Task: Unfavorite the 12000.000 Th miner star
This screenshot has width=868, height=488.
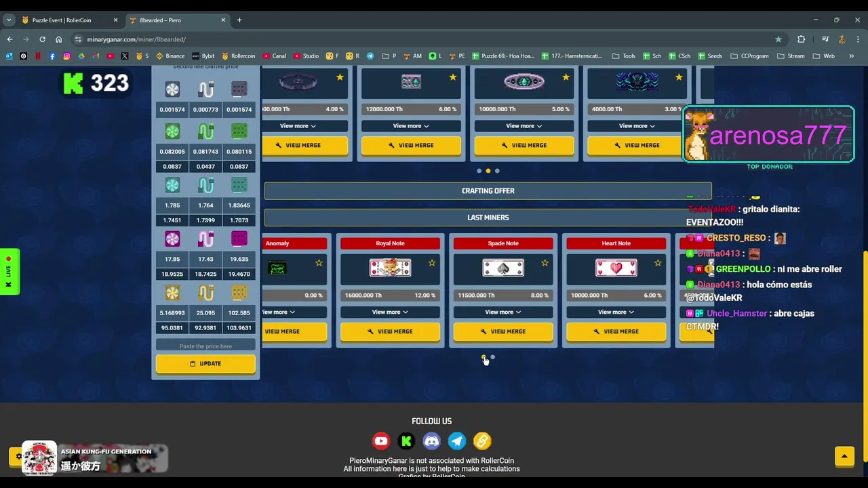Action: pos(453,77)
